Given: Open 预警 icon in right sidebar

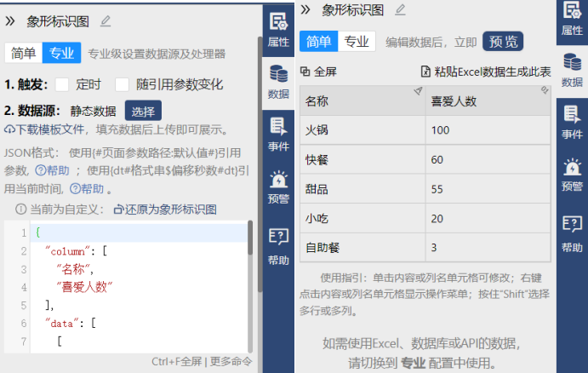Looking at the screenshot, I should tap(572, 175).
